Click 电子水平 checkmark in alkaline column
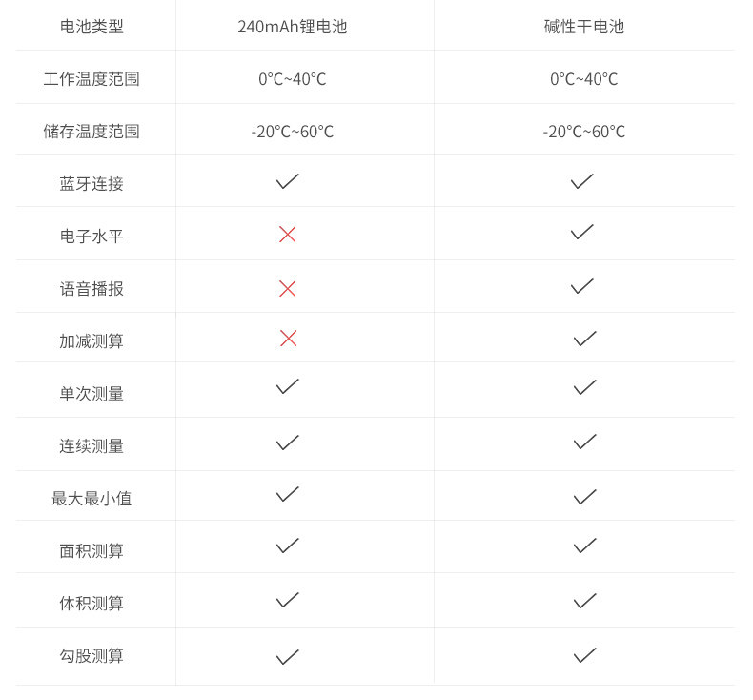 (x=582, y=232)
